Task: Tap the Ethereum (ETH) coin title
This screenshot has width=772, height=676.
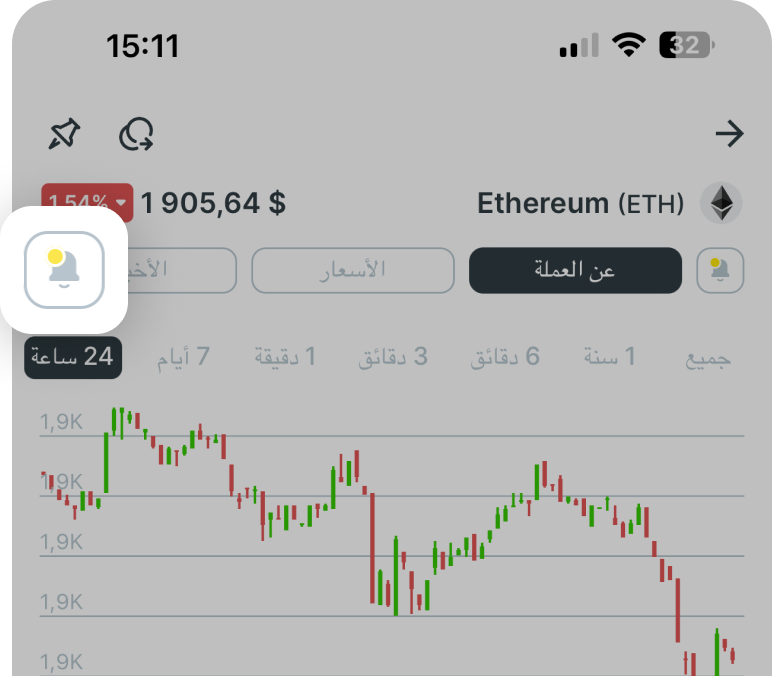Action: point(580,204)
